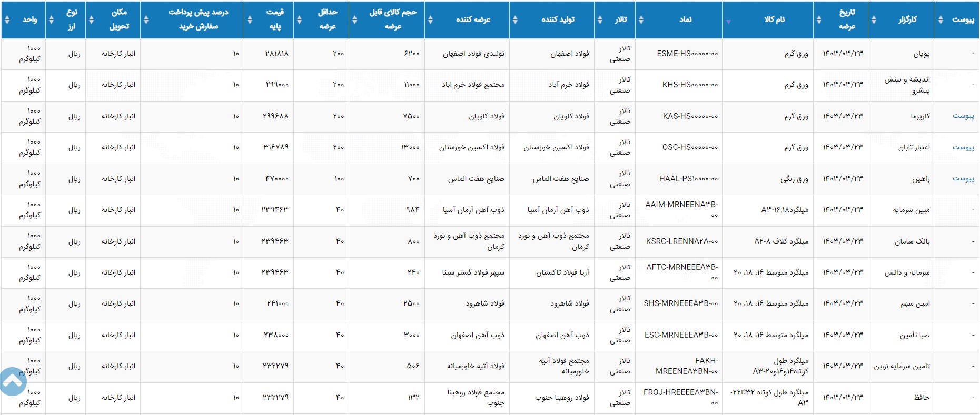Select broker cell "تامین سرمایه نوین"
The height and width of the screenshot is (415, 980).
tap(902, 366)
